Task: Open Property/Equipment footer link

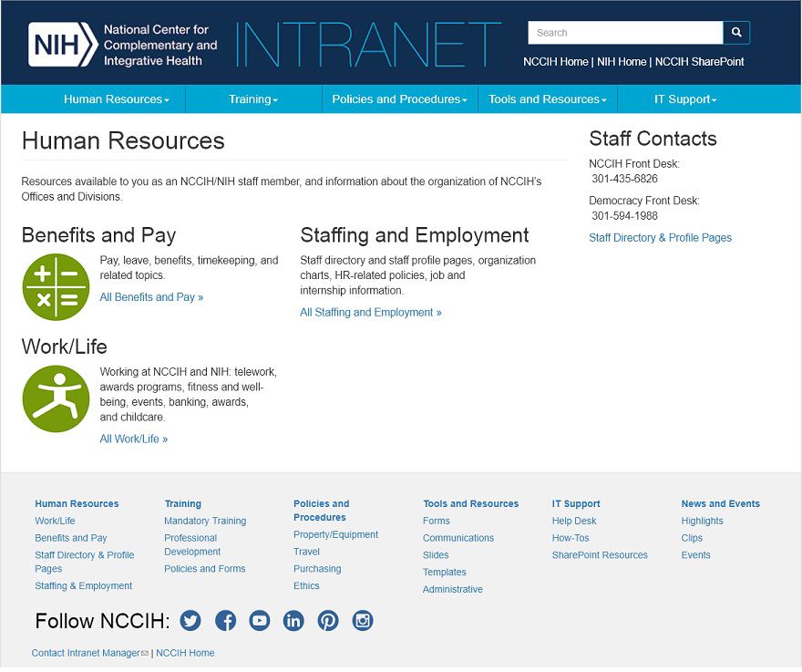Action: tap(335, 534)
